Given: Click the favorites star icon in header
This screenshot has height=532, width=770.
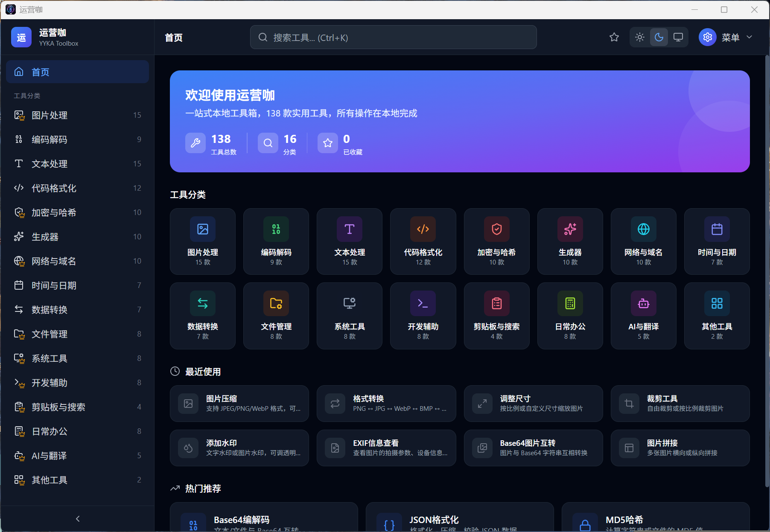Looking at the screenshot, I should pyautogui.click(x=614, y=38).
